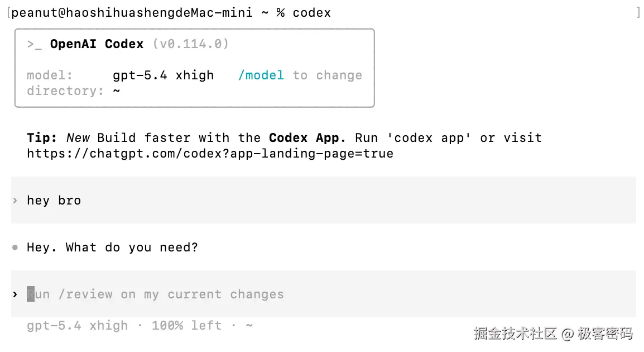
Task: Click the version number v0.114.0
Action: click(x=190, y=44)
